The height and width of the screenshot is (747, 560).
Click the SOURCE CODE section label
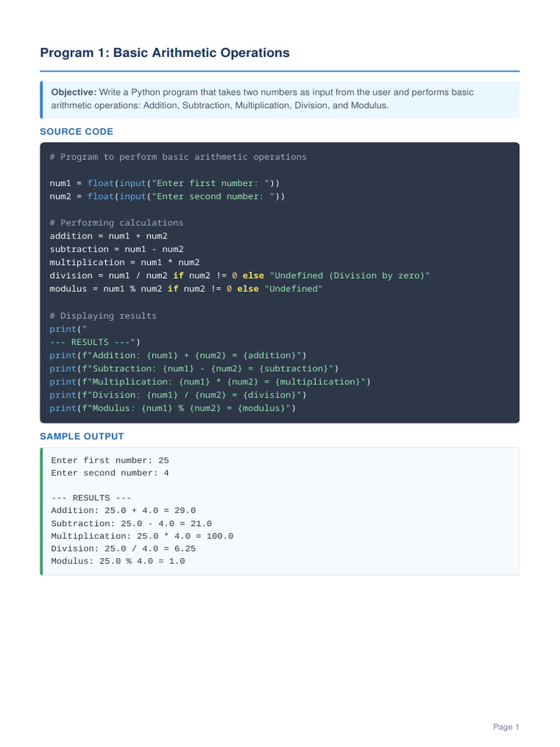pyautogui.click(x=77, y=131)
